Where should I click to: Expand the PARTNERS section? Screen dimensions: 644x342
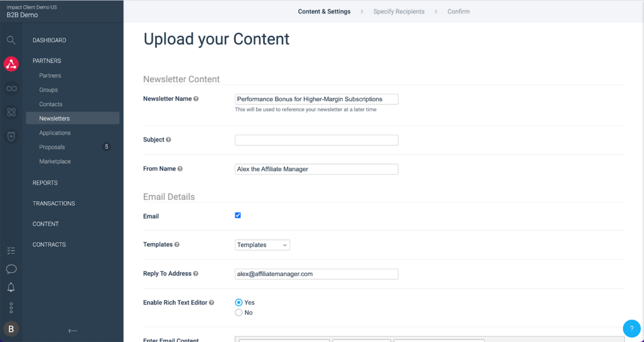click(x=46, y=61)
